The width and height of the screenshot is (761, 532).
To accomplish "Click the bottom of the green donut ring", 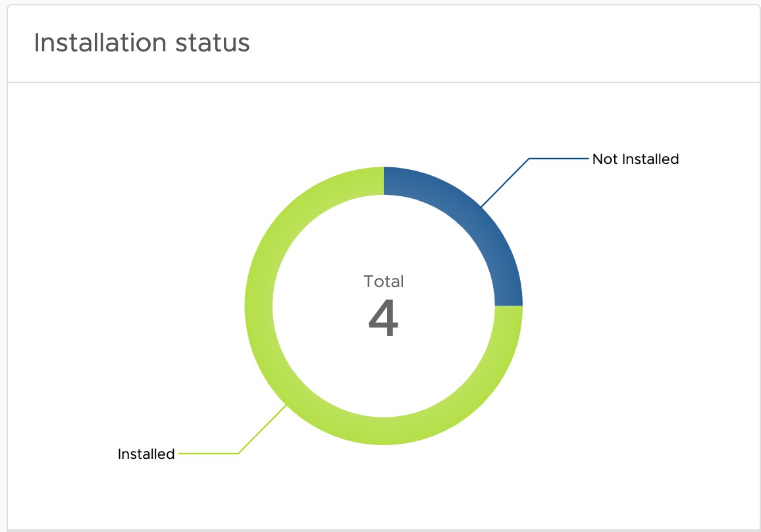I will 384,431.
